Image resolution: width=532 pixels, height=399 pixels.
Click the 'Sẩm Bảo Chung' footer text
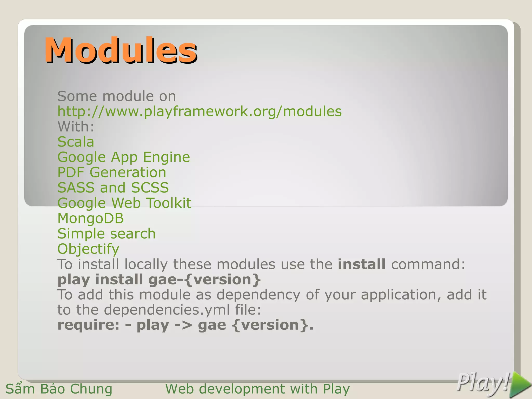point(59,389)
